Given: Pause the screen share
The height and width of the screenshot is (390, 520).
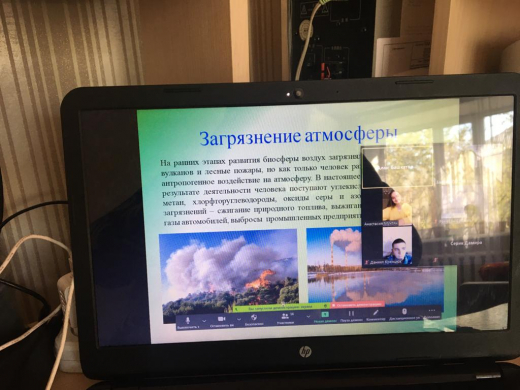Looking at the screenshot, I should pos(351,313).
